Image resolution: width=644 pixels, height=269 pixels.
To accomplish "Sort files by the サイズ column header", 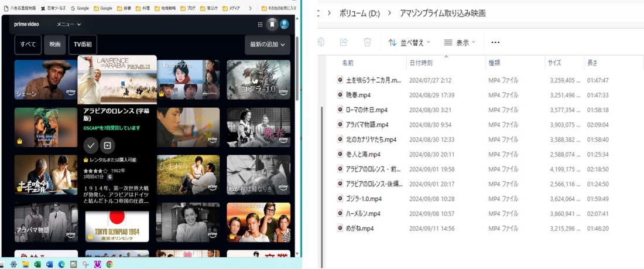I will pos(554,63).
